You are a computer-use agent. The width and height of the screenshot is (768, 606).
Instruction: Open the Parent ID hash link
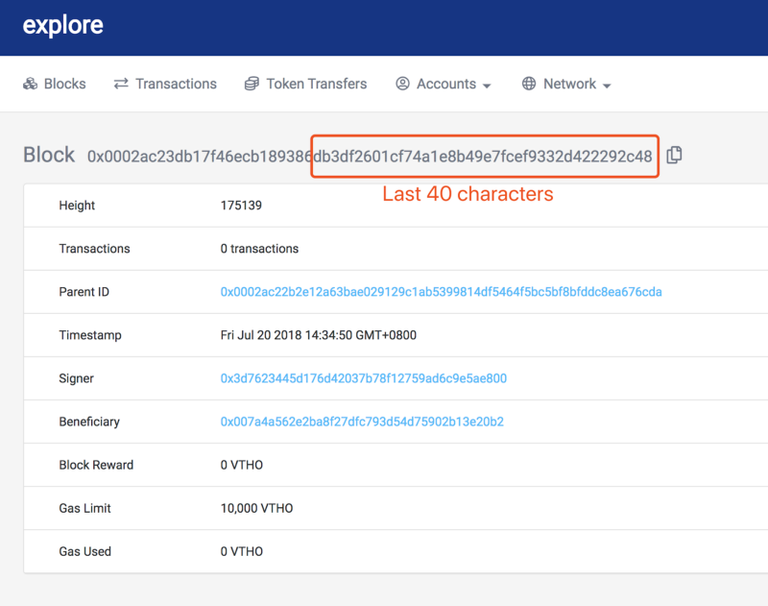tap(441, 292)
